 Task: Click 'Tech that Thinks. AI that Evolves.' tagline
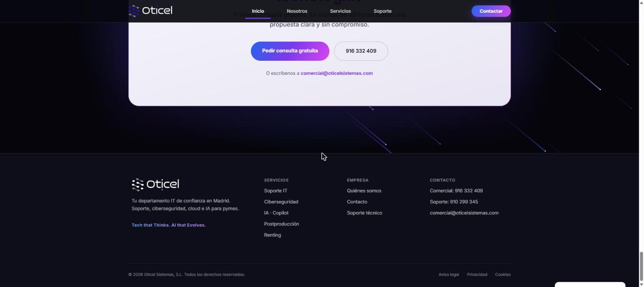168,225
